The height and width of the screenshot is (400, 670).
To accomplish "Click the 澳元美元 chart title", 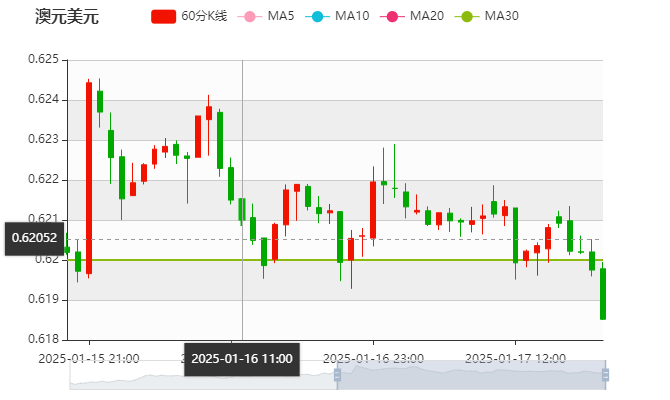I will coord(67,17).
